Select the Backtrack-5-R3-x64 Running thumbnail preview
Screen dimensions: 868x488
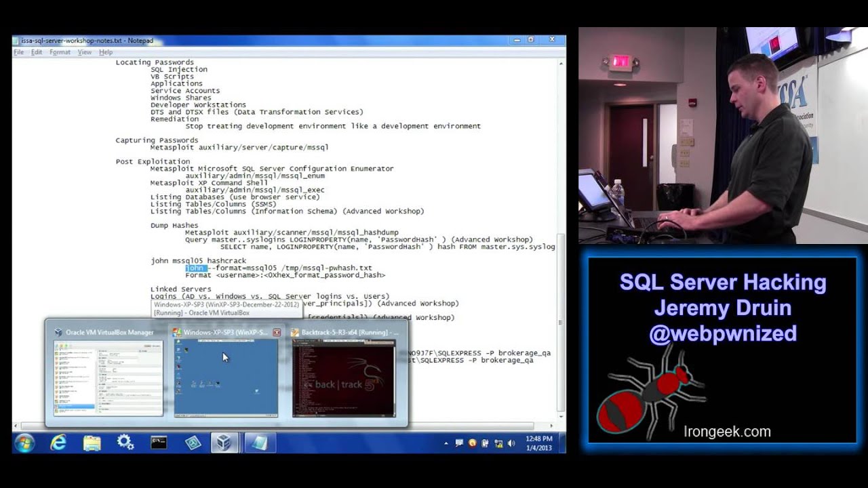tap(344, 378)
